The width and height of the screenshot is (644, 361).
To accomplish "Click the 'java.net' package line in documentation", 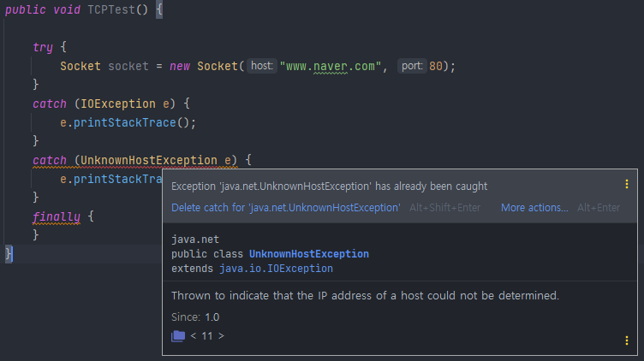I will pos(195,240).
